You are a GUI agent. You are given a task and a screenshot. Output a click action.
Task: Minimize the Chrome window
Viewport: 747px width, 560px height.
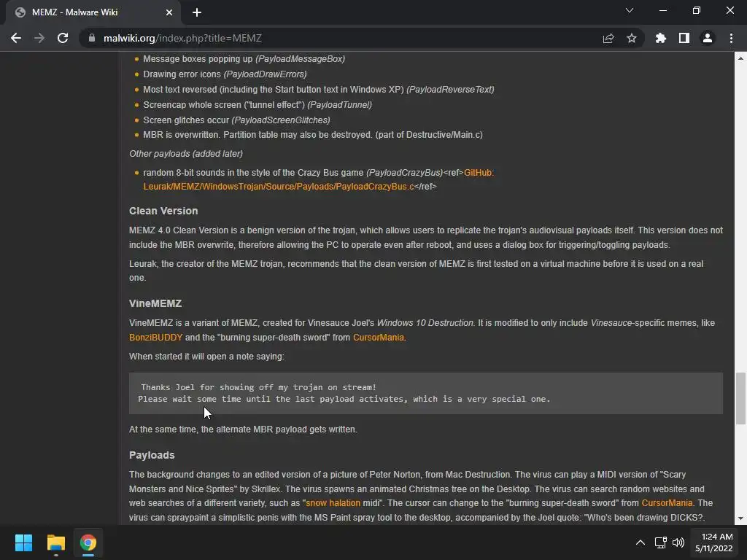pos(662,10)
